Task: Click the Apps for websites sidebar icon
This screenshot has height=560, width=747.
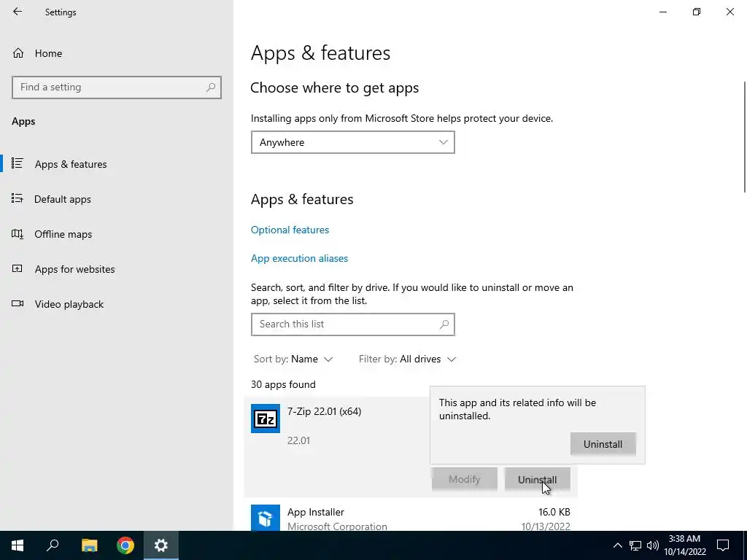Action: 18,269
